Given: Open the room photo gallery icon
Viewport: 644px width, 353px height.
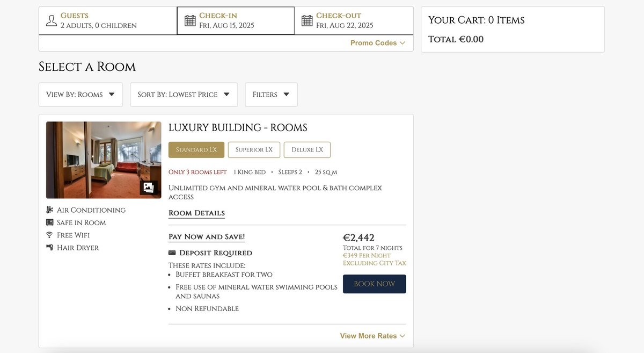Looking at the screenshot, I should pyautogui.click(x=149, y=188).
